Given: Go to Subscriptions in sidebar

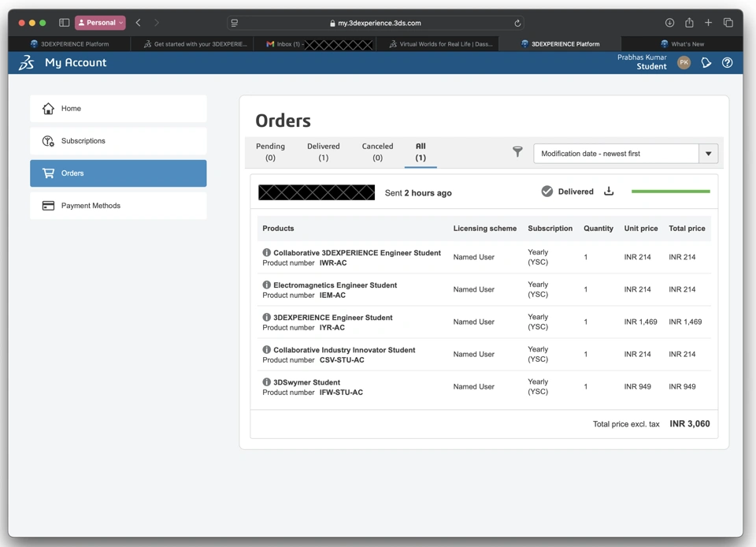Looking at the screenshot, I should (118, 141).
